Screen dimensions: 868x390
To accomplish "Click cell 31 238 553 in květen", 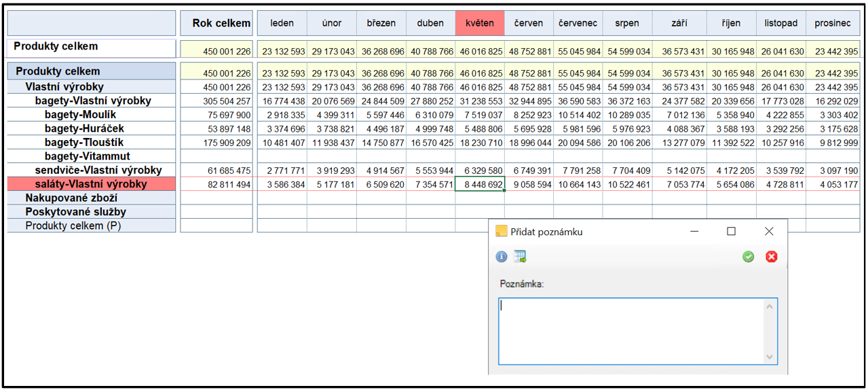I will pyautogui.click(x=480, y=101).
